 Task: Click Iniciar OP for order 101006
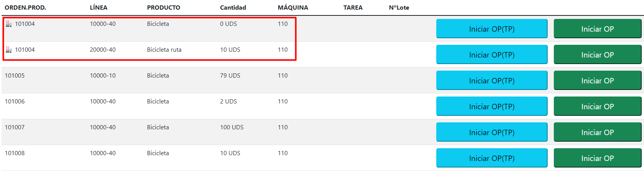click(x=597, y=107)
